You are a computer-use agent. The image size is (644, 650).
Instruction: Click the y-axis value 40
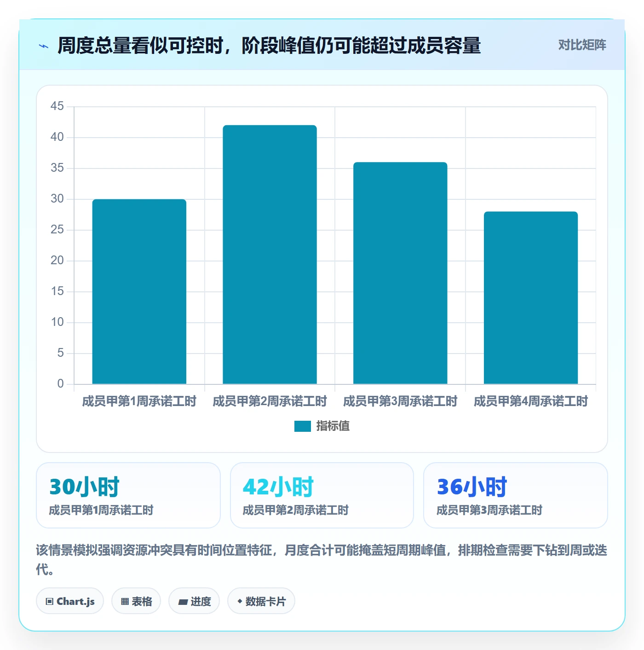[57, 137]
